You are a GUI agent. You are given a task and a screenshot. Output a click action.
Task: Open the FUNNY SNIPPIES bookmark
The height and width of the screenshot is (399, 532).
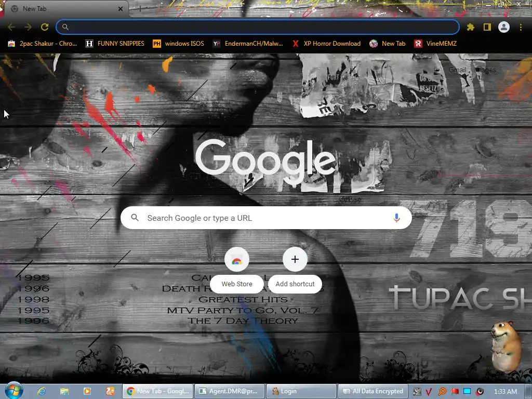click(115, 44)
